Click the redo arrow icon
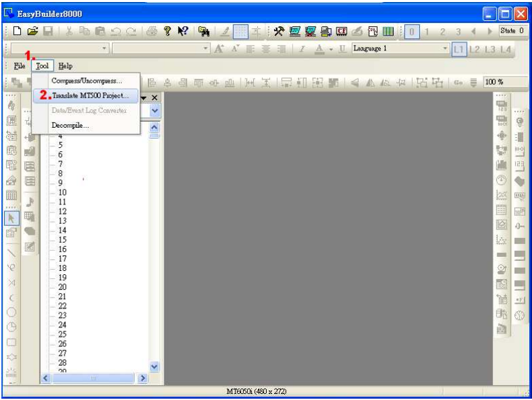Image resolution: width=532 pixels, height=400 pixels. 131,32
